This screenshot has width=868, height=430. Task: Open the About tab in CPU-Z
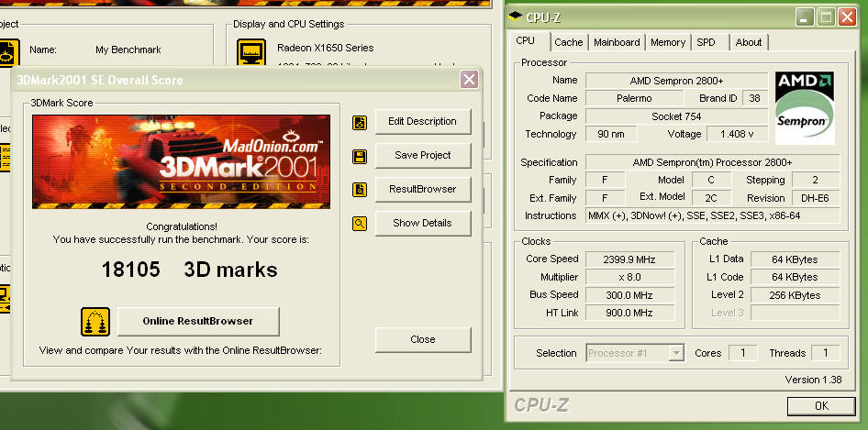point(749,42)
